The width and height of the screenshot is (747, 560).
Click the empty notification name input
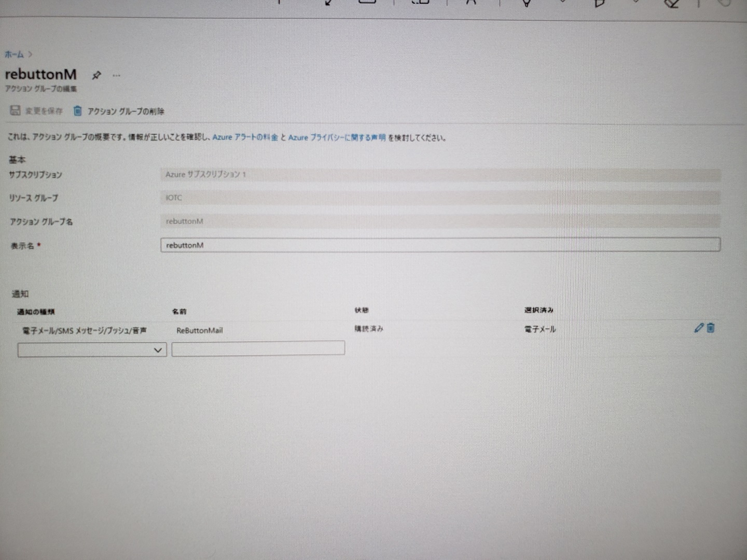[258, 348]
